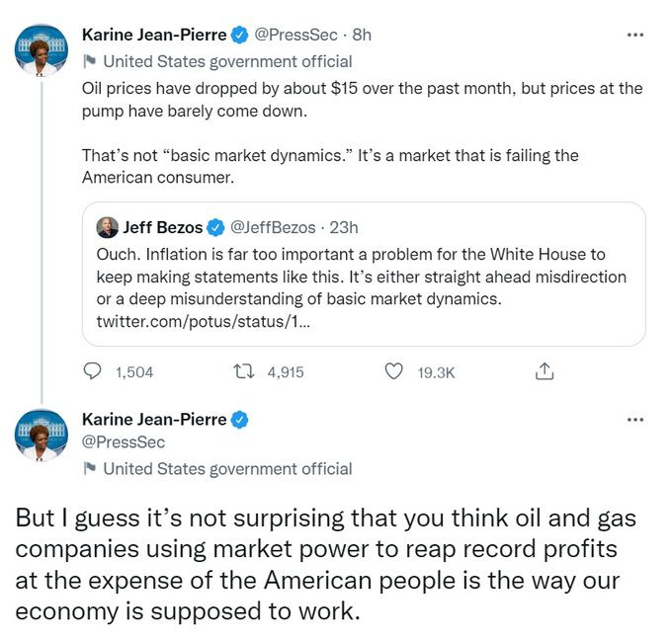Click verified badge next to first Karine Jean-Pierre
Screen dimensions: 672x639
pyautogui.click(x=239, y=36)
